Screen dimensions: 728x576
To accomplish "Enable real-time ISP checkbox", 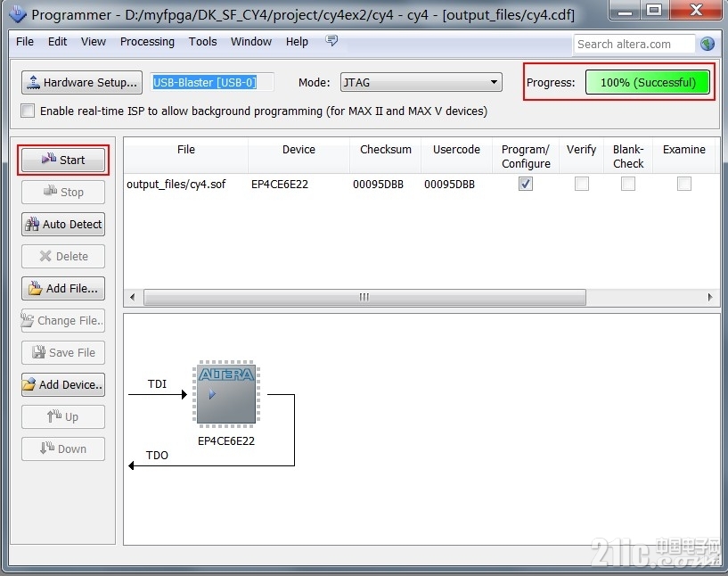I will [28, 111].
